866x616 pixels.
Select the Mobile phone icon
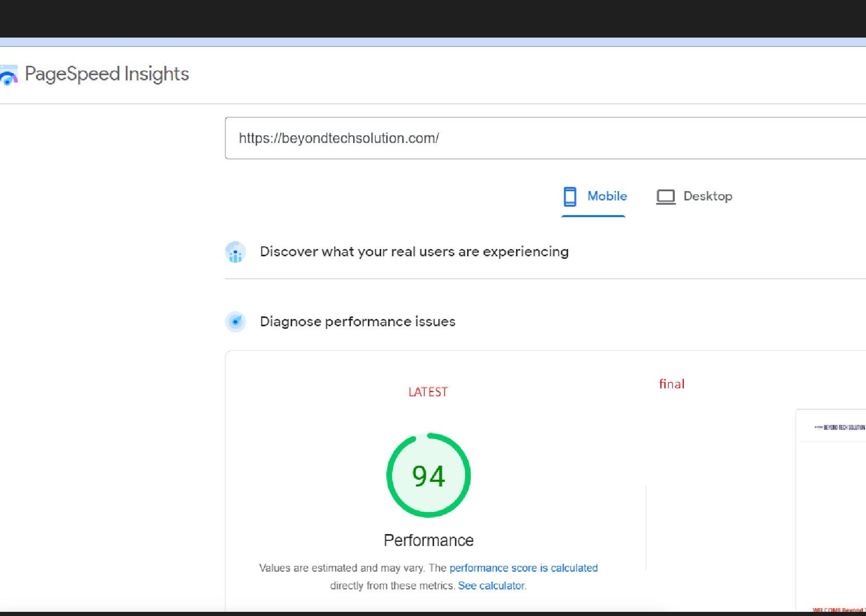tap(571, 196)
